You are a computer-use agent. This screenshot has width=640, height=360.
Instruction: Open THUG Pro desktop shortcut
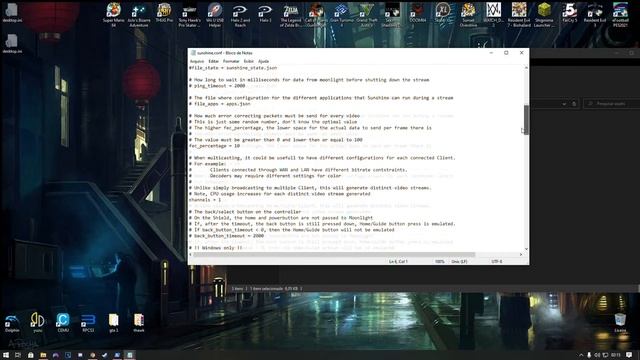pos(164,13)
